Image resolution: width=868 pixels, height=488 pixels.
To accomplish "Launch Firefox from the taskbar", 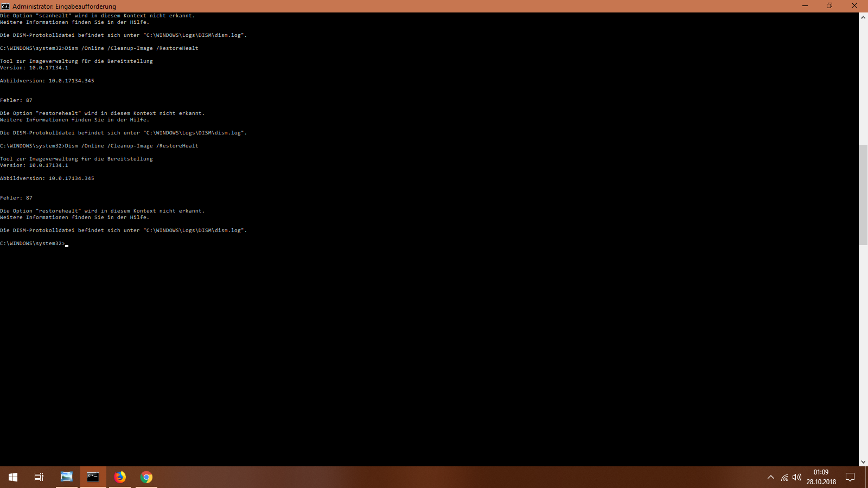I will click(120, 477).
